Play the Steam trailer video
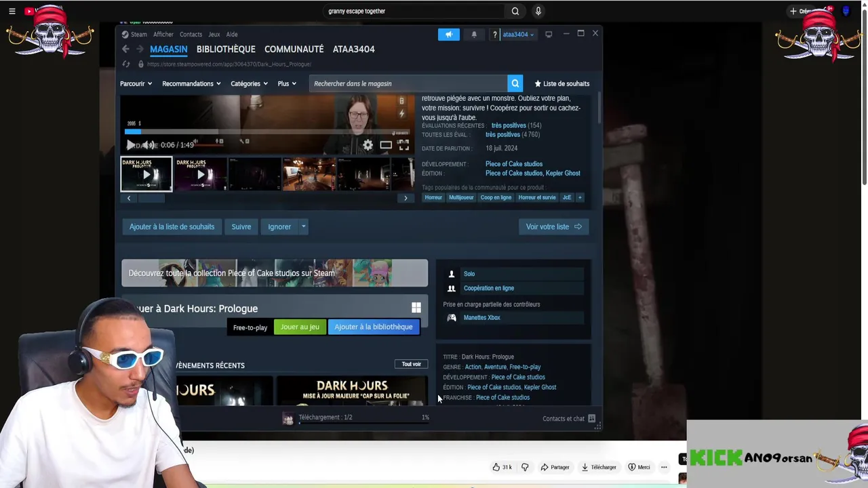Screen dimensions: 868x488 [x=130, y=144]
